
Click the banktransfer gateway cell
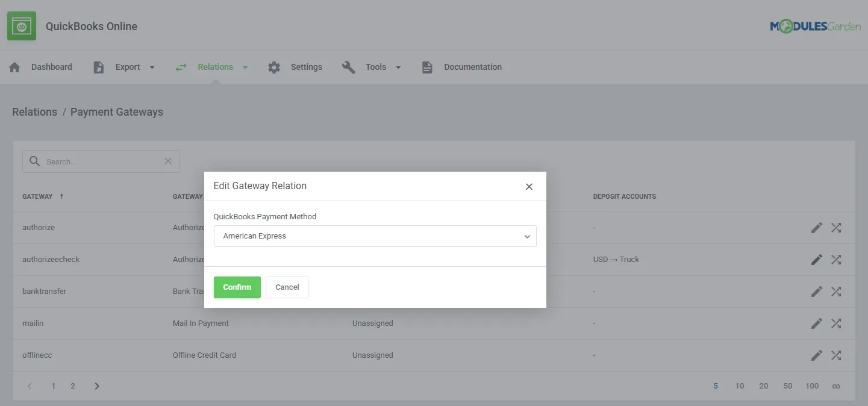pos(45,292)
